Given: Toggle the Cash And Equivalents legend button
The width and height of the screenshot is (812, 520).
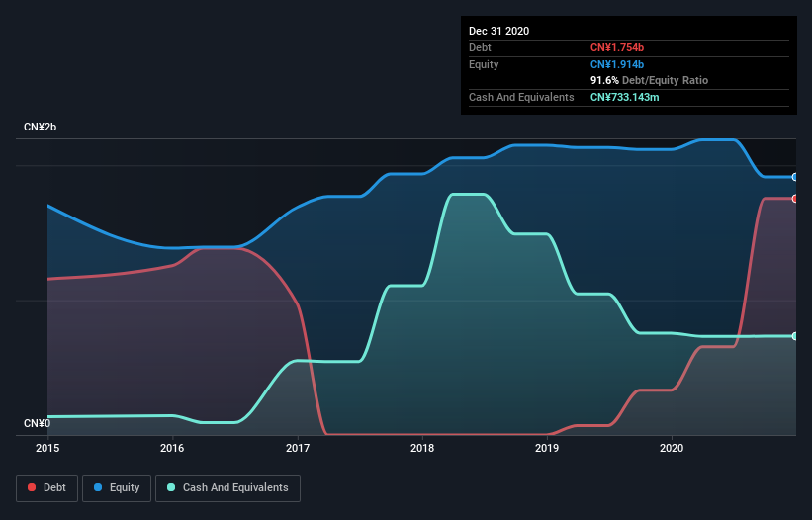Looking at the screenshot, I should pyautogui.click(x=227, y=488).
